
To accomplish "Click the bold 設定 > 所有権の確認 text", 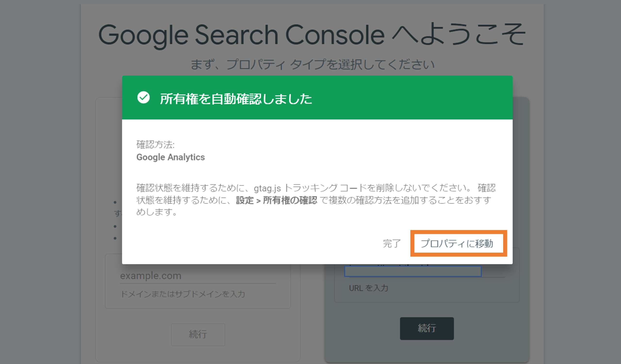I will click(276, 200).
